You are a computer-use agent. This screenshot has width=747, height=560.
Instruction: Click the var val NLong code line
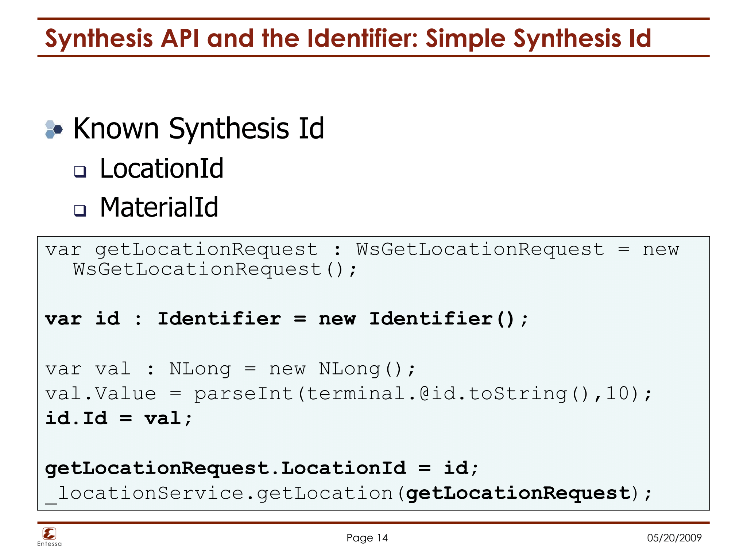click(230, 369)
